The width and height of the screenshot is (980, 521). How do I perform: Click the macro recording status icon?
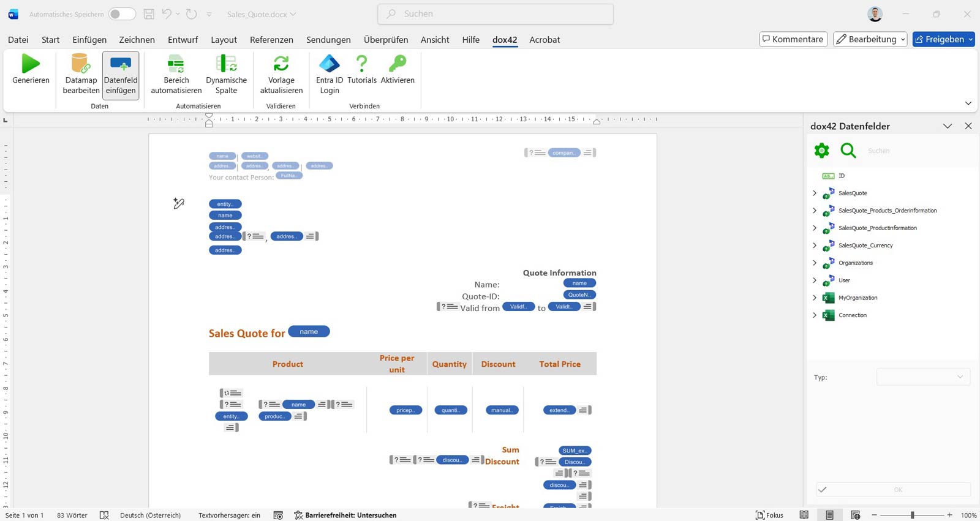point(278,515)
